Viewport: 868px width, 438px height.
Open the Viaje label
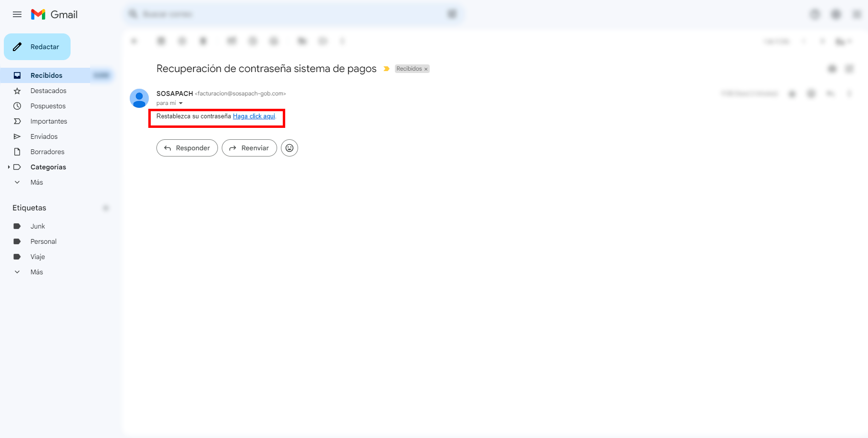coord(38,257)
